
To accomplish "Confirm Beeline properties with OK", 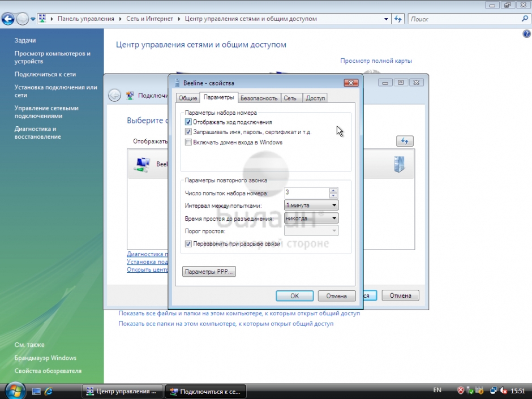I will pos(294,296).
